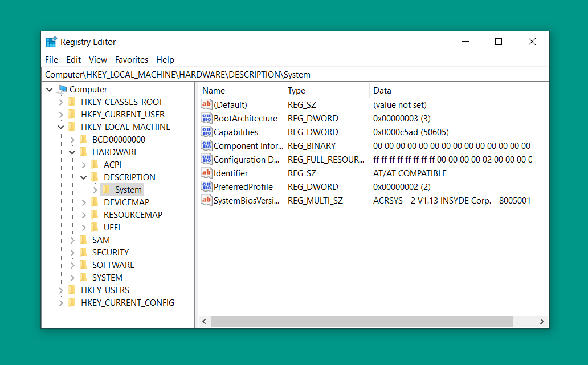This screenshot has width=588, height=365.
Task: Click the Component Information value icon
Action: click(207, 145)
